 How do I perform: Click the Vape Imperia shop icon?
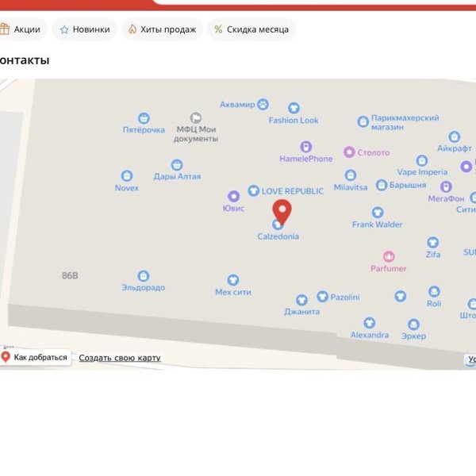(x=422, y=160)
